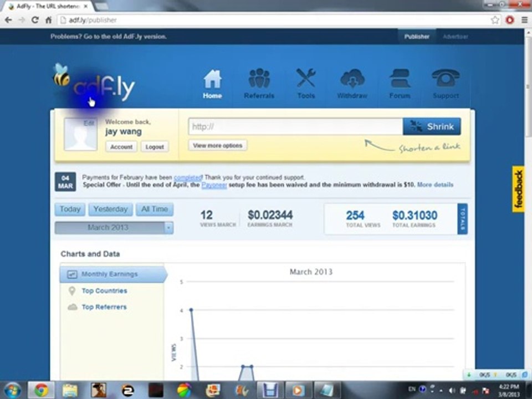Open the Payoneer link

[214, 185]
